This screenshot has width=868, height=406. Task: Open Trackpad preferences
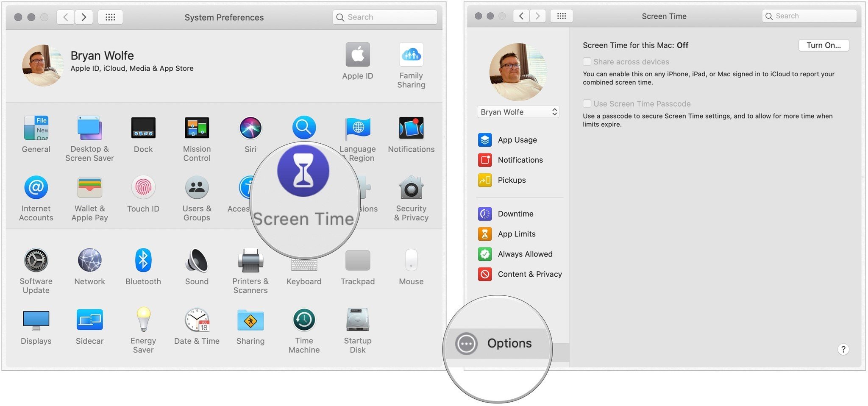click(358, 267)
